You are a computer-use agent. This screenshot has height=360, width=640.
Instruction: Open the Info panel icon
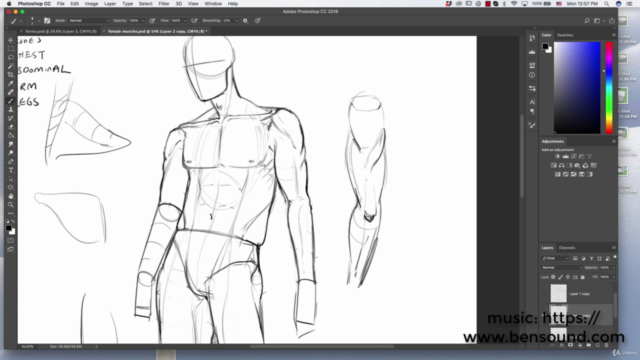coord(532,75)
